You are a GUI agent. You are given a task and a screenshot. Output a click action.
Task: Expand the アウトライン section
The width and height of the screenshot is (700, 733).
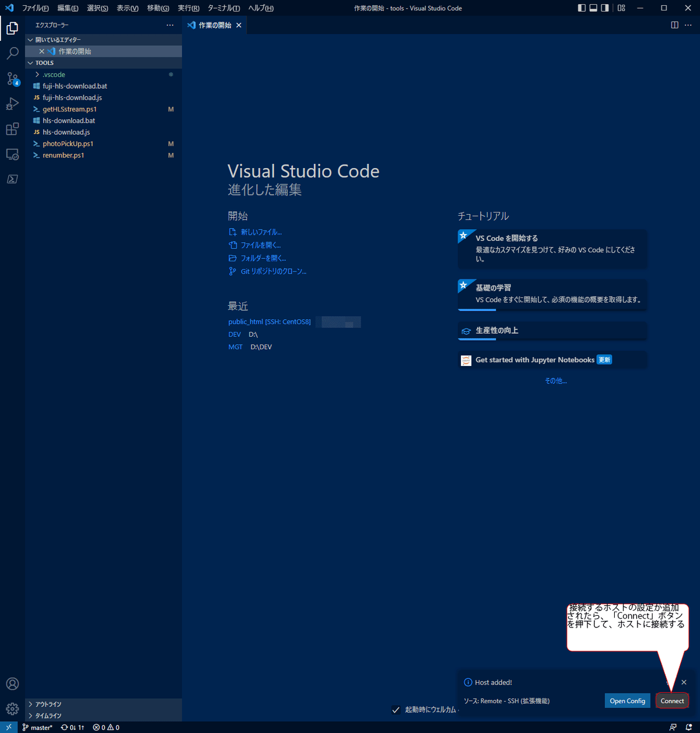[x=103, y=704]
